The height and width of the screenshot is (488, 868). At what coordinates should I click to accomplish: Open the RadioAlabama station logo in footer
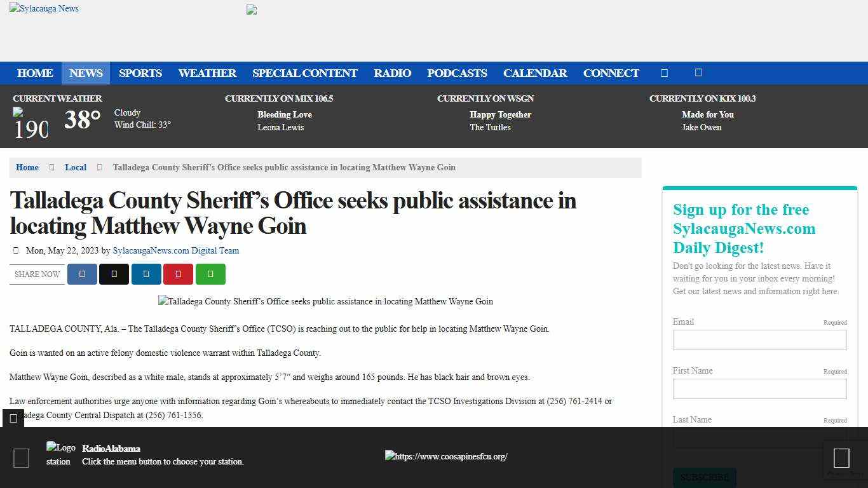[x=60, y=447]
